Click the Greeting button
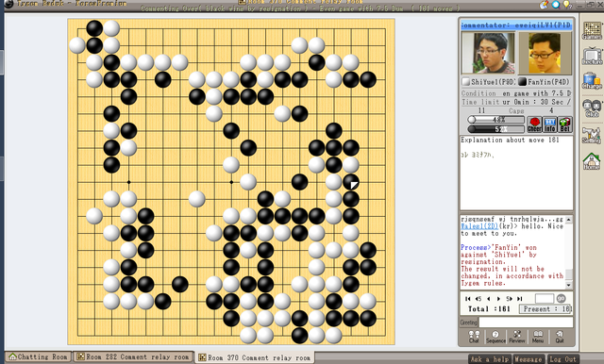The width and height of the screenshot is (604, 364). (468, 323)
